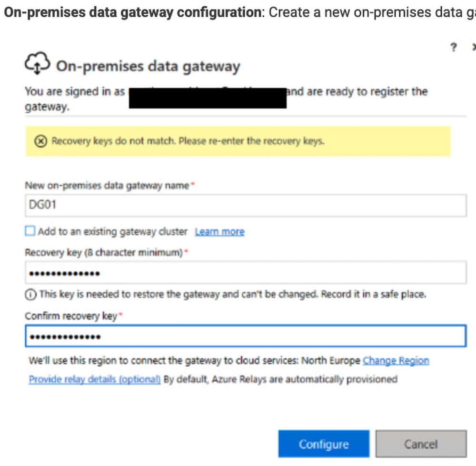Click the recovery keys mismatch error message
The height and width of the screenshot is (466, 476).
click(x=188, y=141)
